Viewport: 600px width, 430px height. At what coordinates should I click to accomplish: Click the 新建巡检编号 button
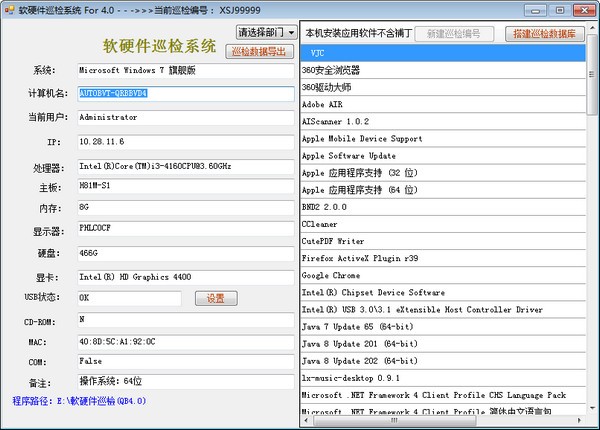pyautogui.click(x=454, y=34)
